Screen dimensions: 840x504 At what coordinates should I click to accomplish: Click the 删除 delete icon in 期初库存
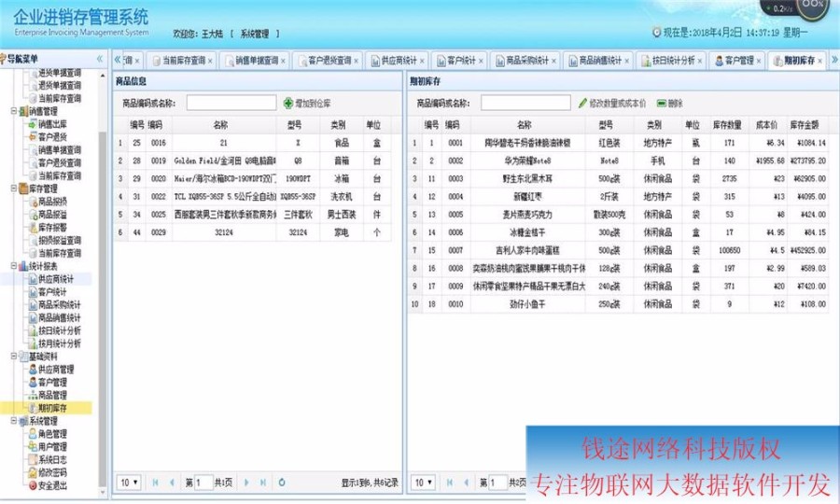point(662,103)
